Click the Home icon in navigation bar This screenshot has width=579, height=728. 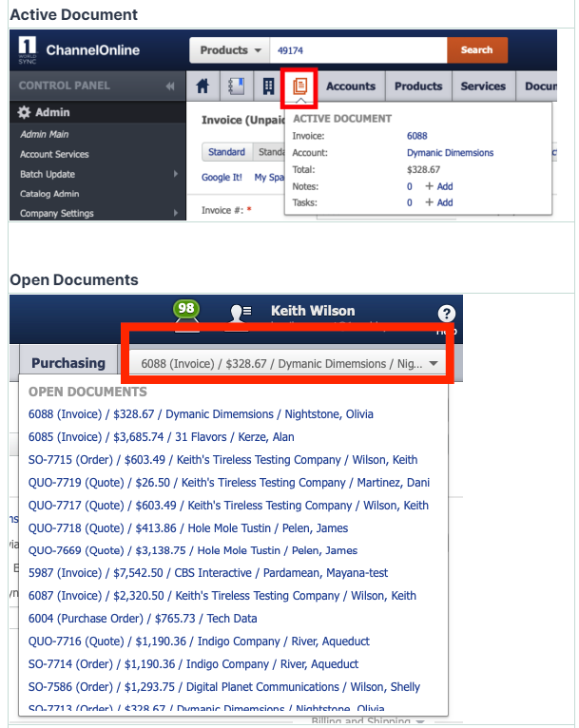(203, 86)
